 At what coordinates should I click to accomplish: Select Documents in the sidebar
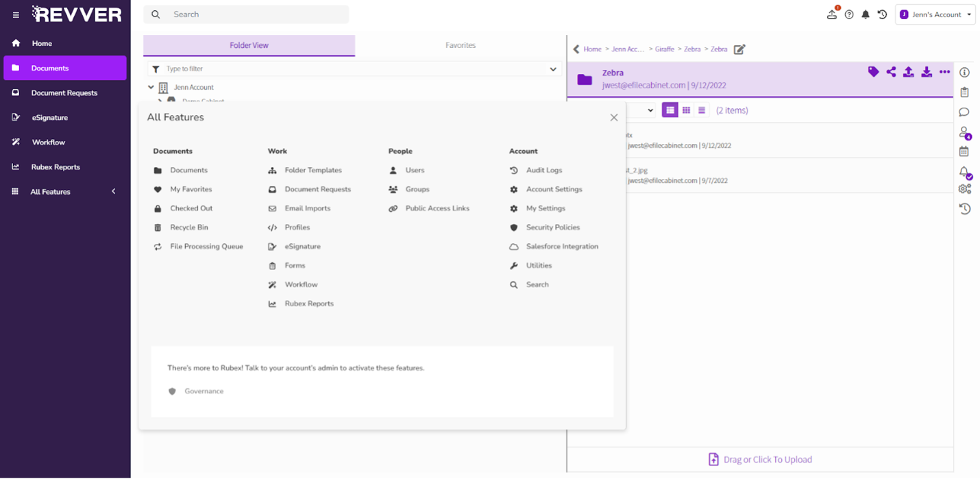pyautogui.click(x=65, y=68)
